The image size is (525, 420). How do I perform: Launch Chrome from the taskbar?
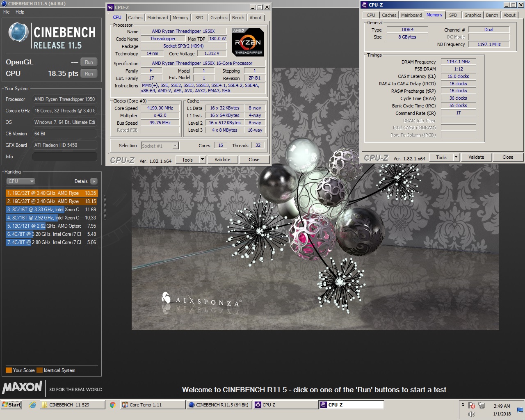tap(113, 405)
